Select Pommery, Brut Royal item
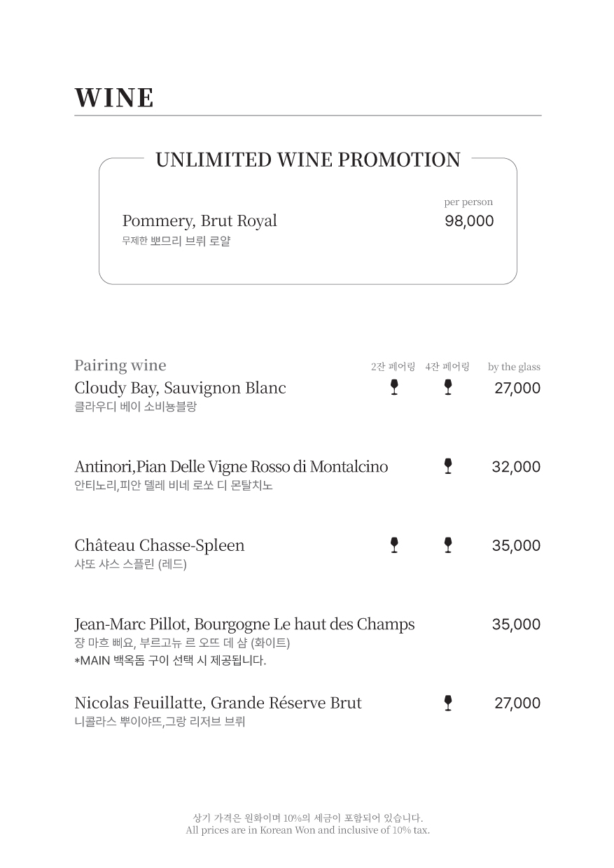The height and width of the screenshot is (868, 614). [x=200, y=221]
